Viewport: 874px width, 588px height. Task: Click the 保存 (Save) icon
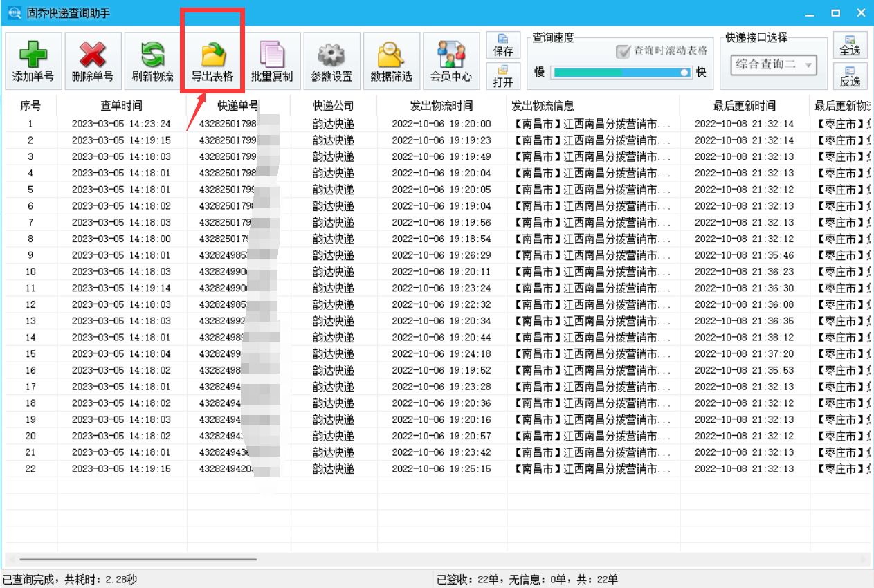(503, 46)
